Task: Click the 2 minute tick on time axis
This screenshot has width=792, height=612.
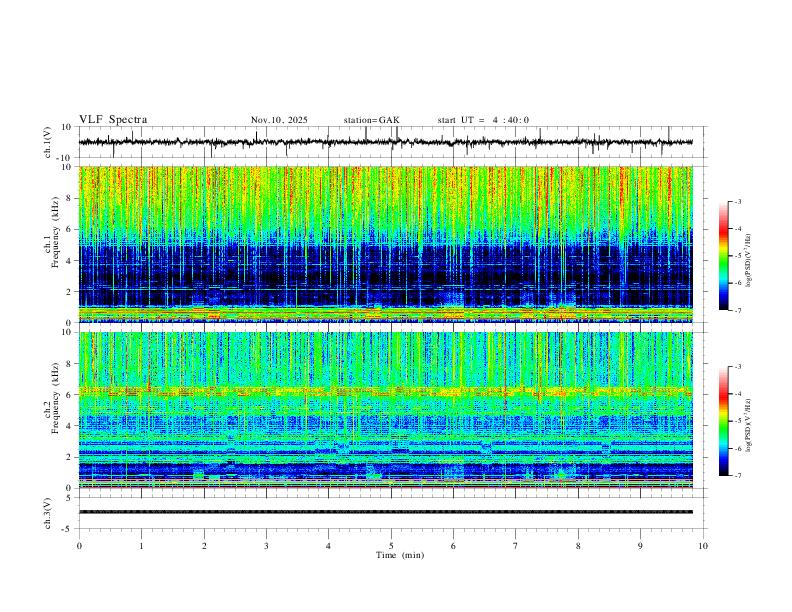Action: pyautogui.click(x=204, y=546)
